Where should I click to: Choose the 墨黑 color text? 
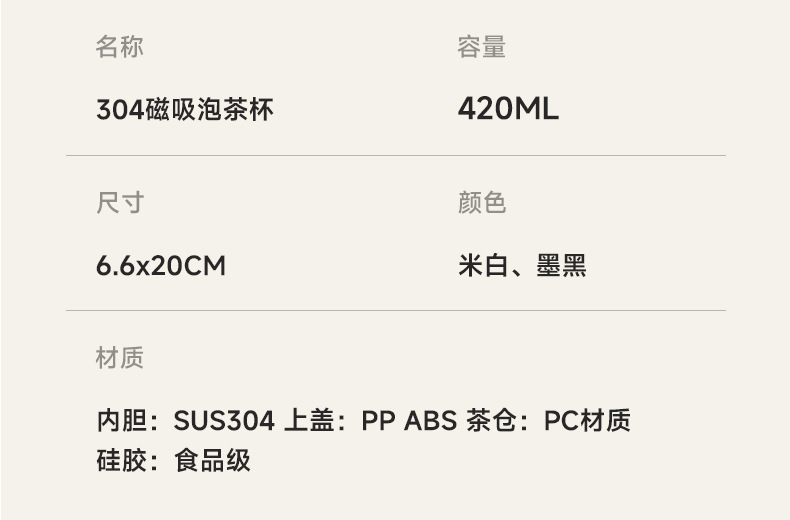tap(561, 266)
